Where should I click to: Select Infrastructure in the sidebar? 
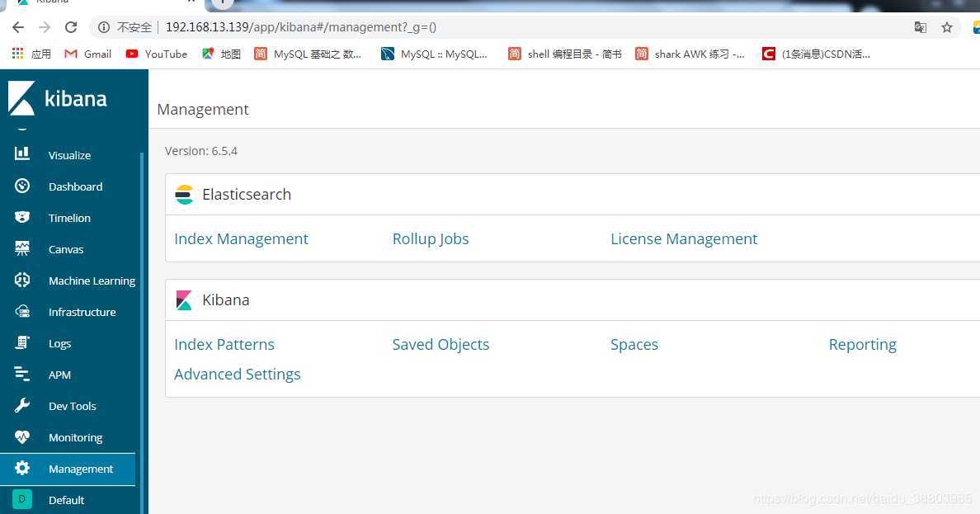(x=82, y=312)
